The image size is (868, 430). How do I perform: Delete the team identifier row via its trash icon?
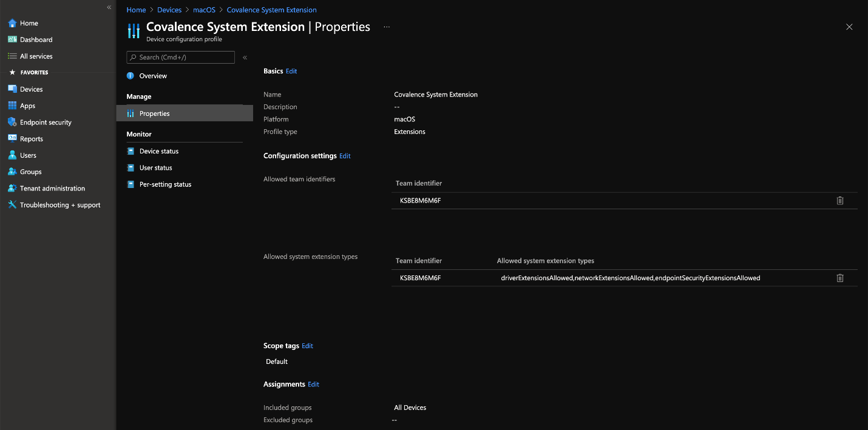tap(840, 201)
